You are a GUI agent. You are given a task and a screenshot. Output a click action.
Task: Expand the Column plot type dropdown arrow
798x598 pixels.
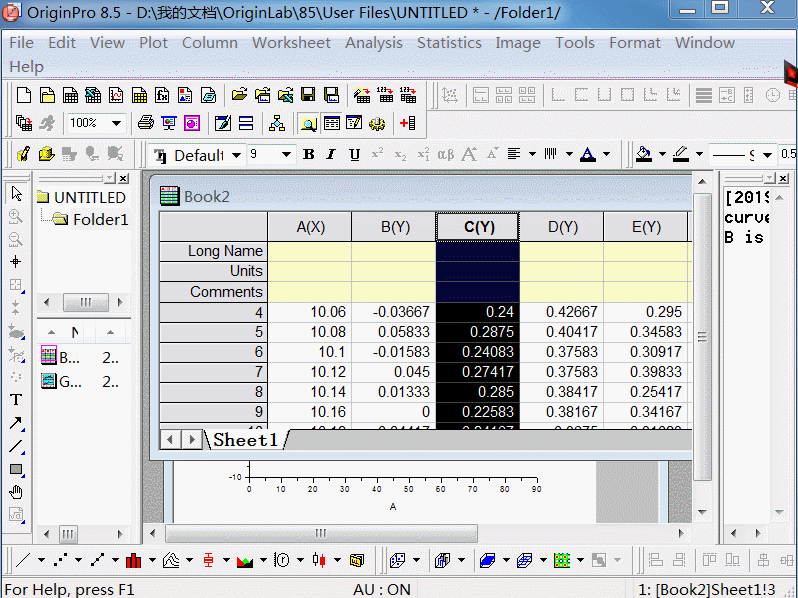[x=153, y=560]
